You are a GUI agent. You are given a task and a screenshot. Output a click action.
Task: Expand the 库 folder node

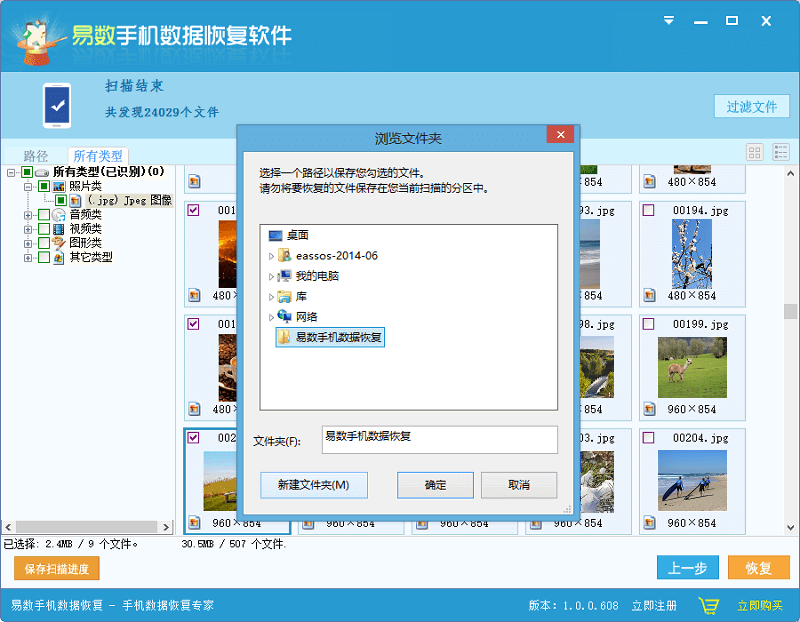click(x=271, y=297)
